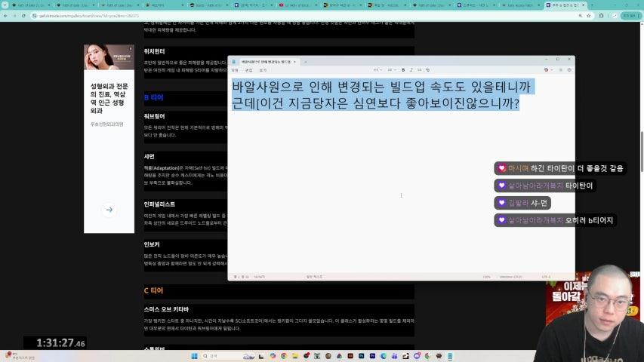Click the ad headline 성형외과 전문의 진료
The height and width of the screenshot is (362, 644).
(x=109, y=98)
